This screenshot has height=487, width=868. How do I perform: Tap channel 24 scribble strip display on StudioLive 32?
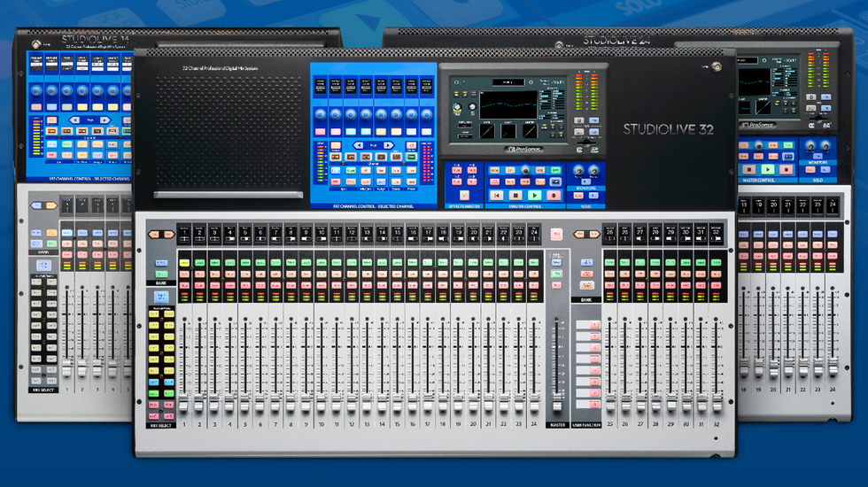click(534, 234)
